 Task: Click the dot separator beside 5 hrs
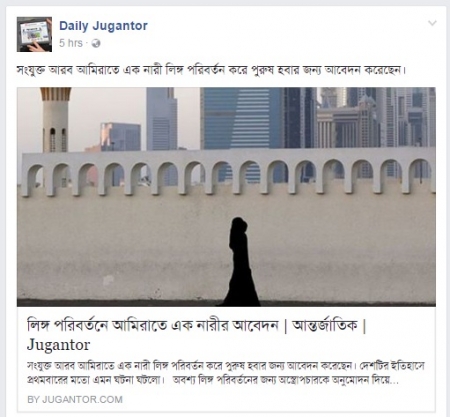pyautogui.click(x=87, y=43)
